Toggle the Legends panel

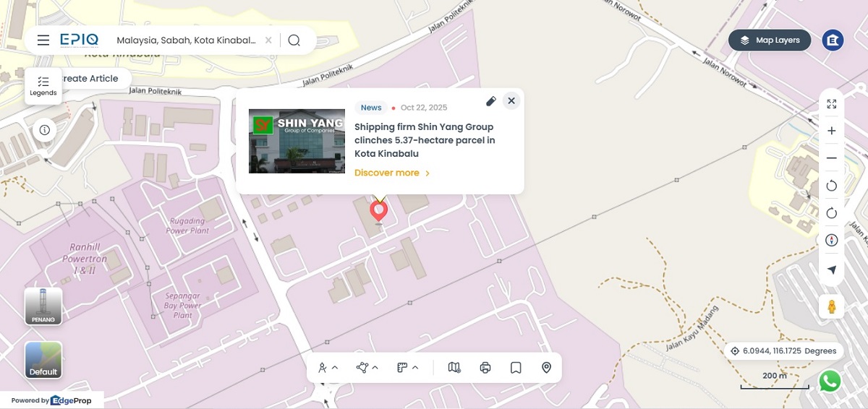click(x=43, y=86)
